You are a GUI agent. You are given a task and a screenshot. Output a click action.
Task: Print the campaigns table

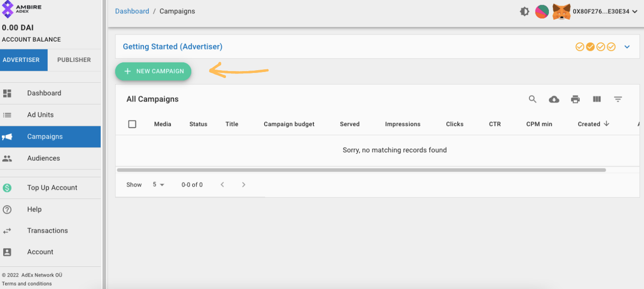pos(575,99)
